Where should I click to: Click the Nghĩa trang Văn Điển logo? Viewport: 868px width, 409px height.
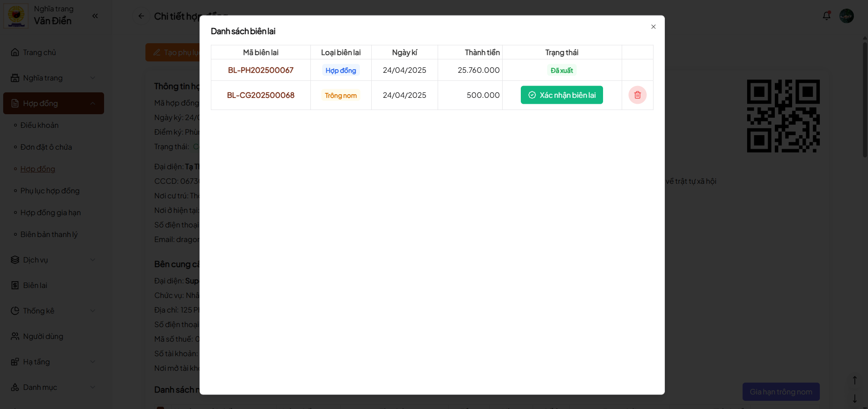click(16, 16)
